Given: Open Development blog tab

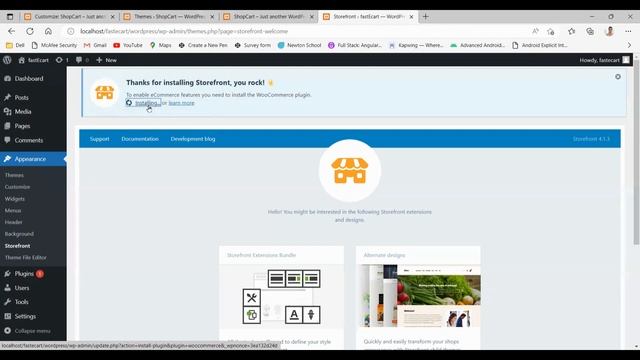Looking at the screenshot, I should (193, 139).
